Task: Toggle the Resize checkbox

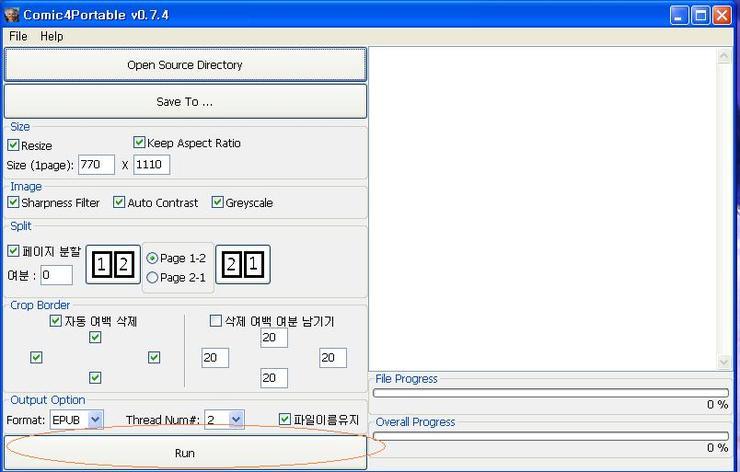Action: [14, 145]
